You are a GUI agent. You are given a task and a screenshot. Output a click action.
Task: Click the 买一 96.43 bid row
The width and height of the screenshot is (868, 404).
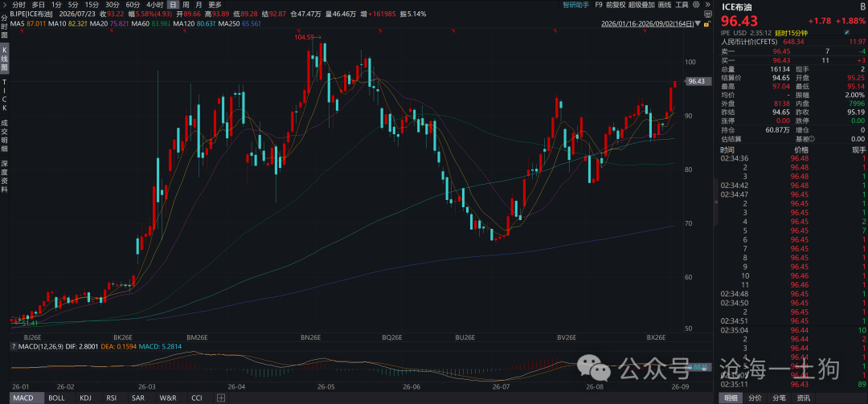tap(792, 59)
